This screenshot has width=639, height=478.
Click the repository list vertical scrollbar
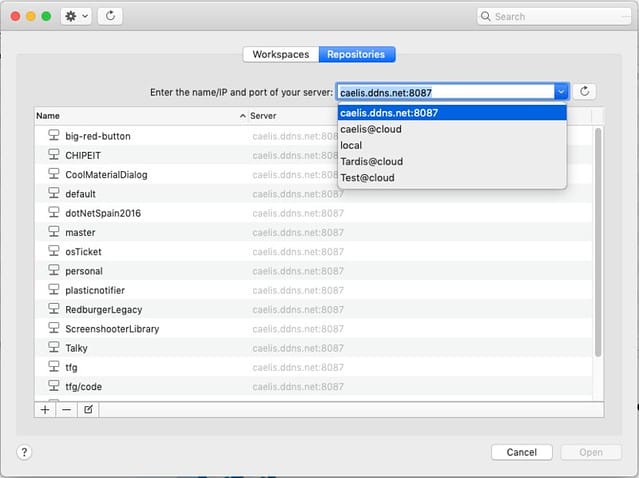[x=598, y=242]
